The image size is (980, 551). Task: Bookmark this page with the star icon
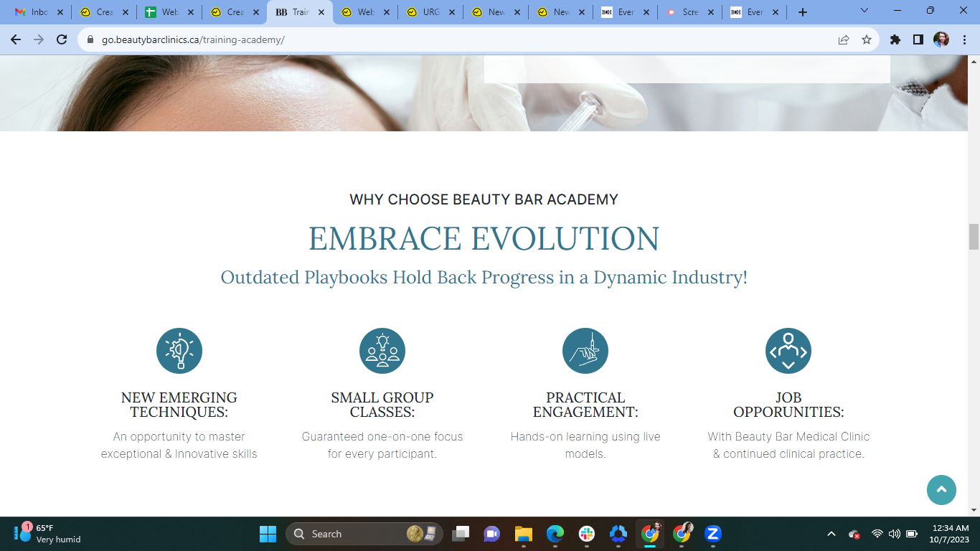[x=867, y=39]
